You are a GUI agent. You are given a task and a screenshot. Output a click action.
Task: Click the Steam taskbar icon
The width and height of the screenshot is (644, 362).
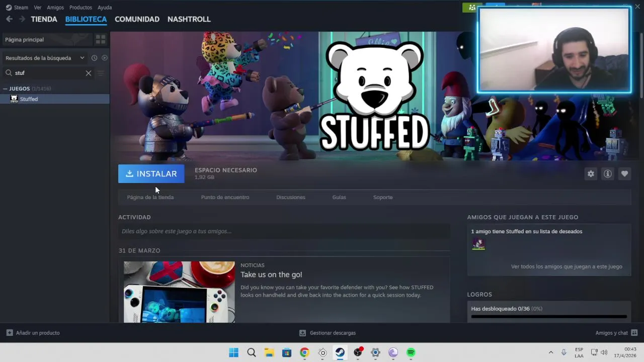(340, 352)
